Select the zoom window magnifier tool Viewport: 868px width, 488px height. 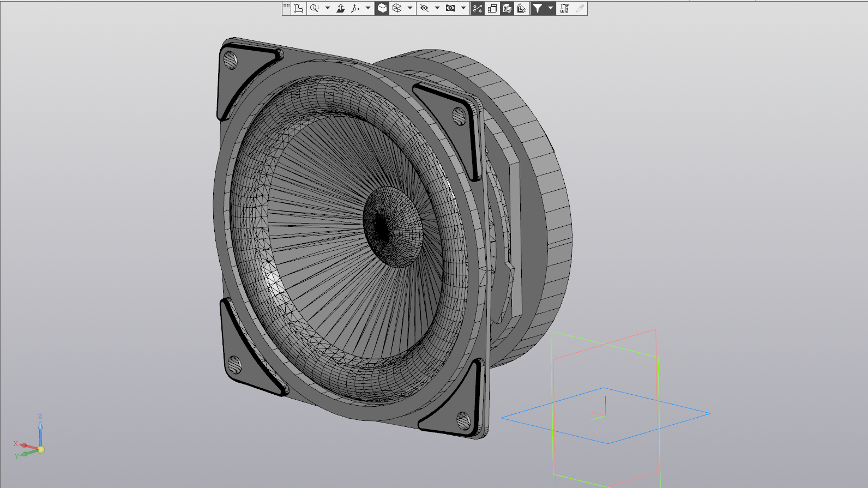pos(315,8)
